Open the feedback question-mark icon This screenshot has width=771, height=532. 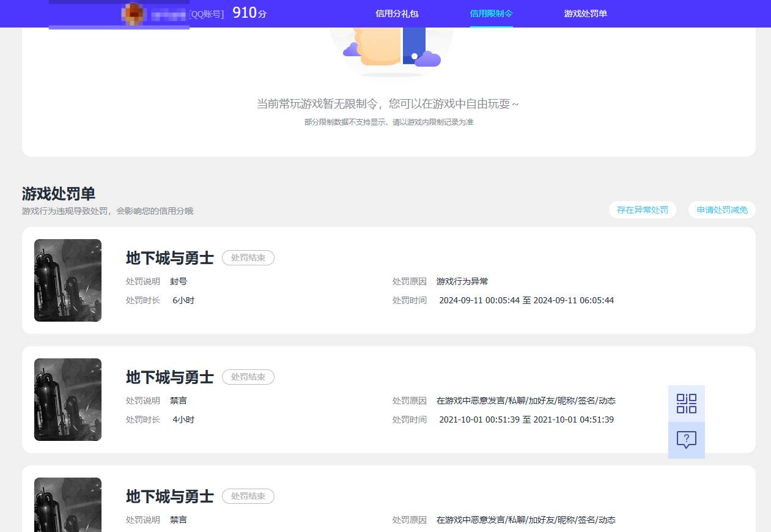(x=686, y=440)
